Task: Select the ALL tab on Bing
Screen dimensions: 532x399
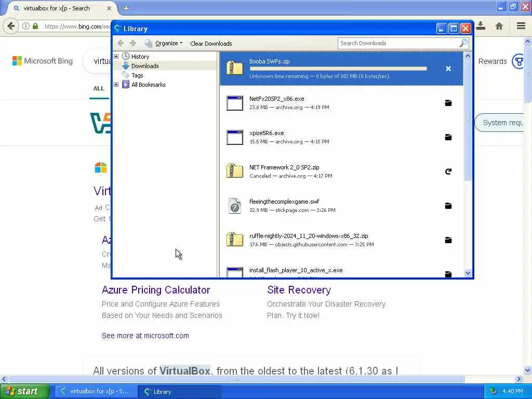Action: 99,88
